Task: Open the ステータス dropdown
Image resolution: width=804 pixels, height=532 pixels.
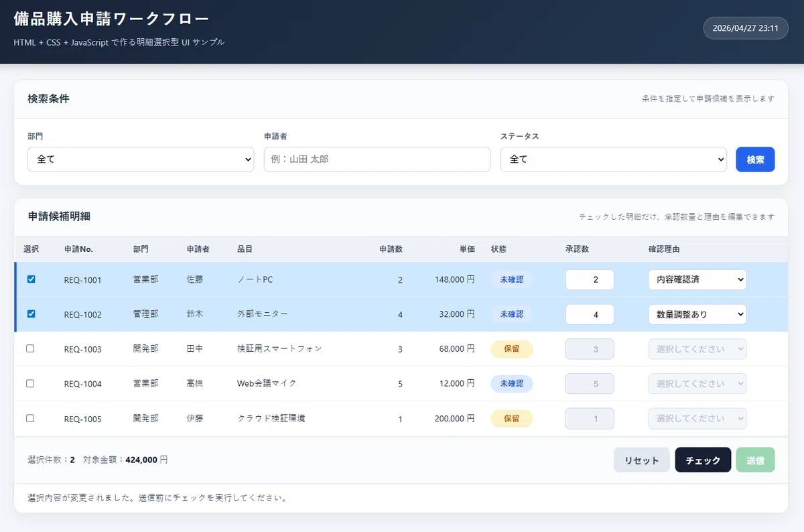Action: tap(613, 159)
